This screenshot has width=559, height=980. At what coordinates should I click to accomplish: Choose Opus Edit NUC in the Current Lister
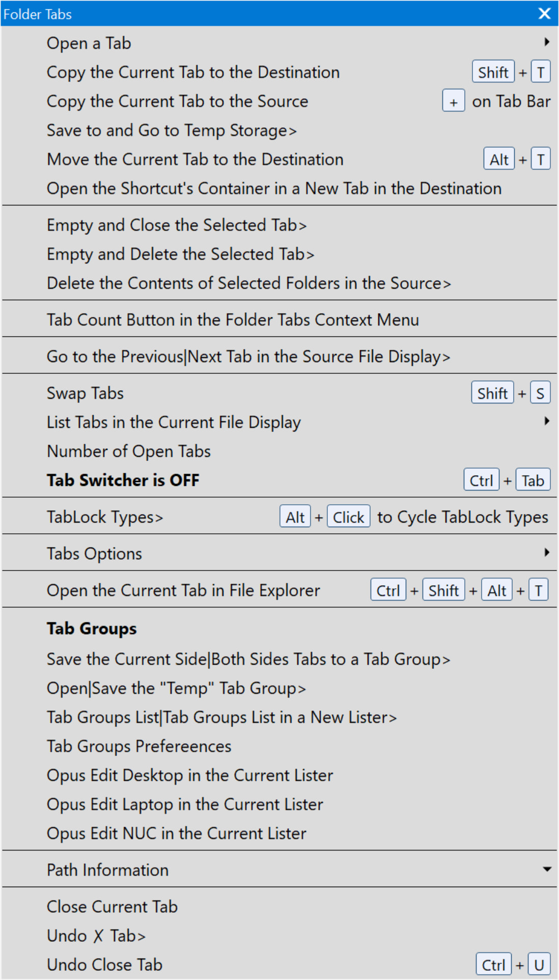(x=176, y=833)
